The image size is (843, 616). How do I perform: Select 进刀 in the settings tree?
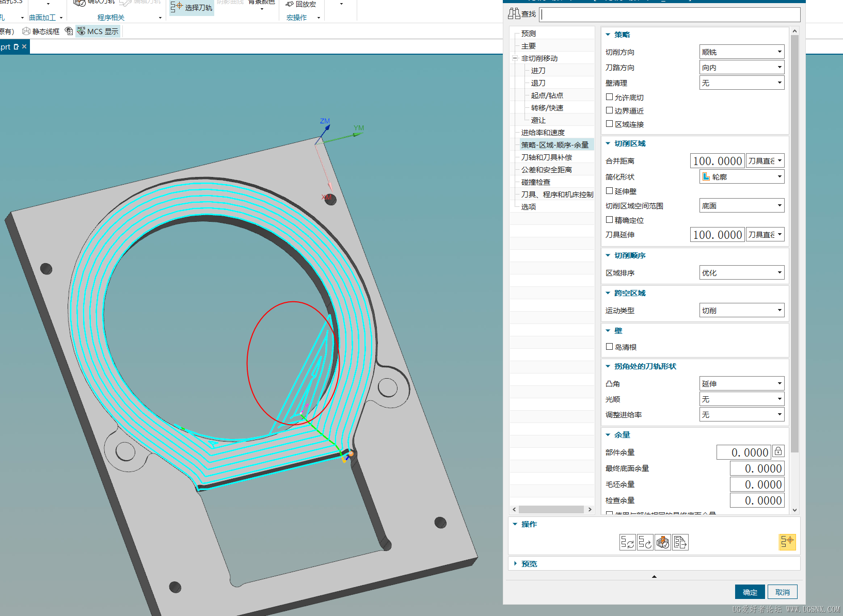click(x=538, y=71)
